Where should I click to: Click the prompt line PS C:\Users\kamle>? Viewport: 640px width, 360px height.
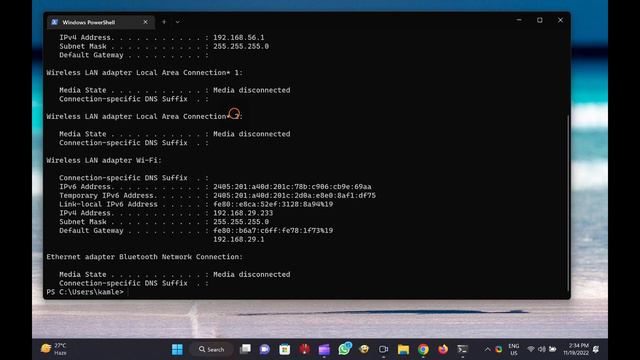pos(85,292)
